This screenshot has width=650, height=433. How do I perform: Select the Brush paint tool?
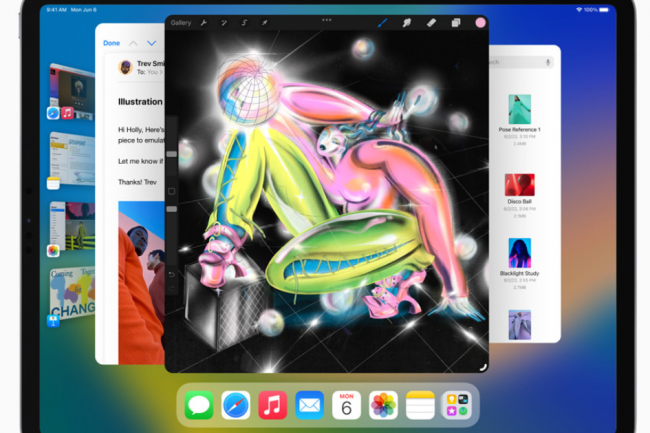(x=383, y=23)
